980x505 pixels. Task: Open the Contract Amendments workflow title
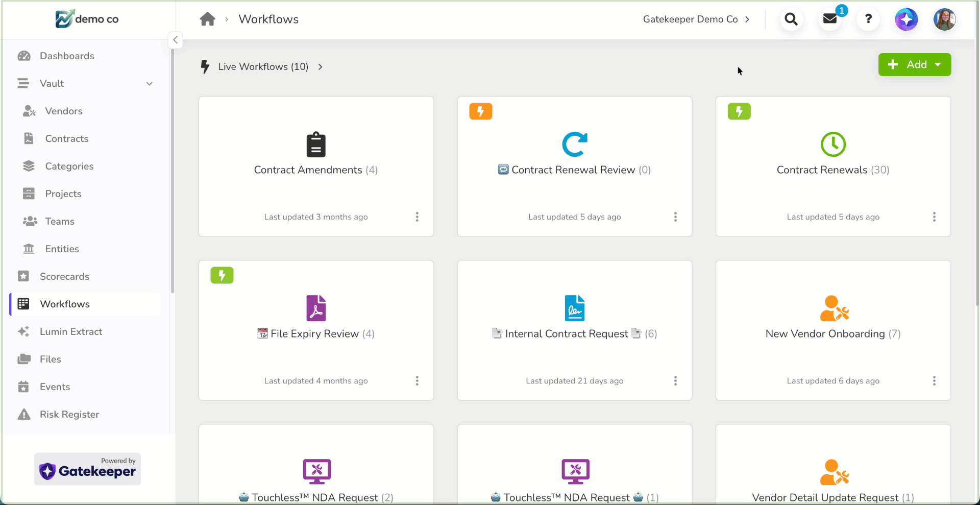[316, 170]
